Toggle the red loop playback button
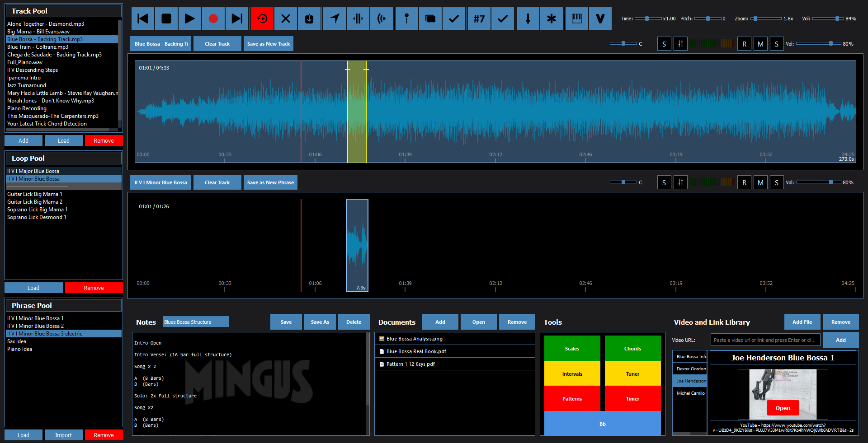This screenshot has width=868, height=443. coord(262,19)
